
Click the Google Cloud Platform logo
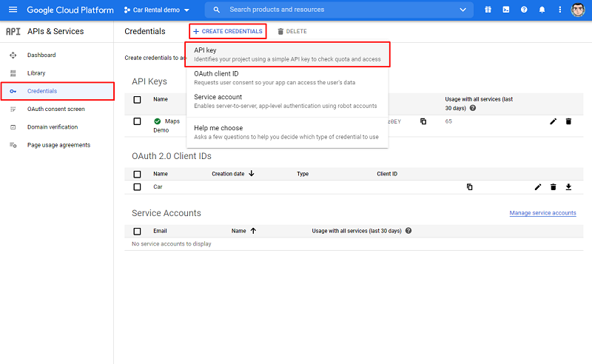point(70,10)
